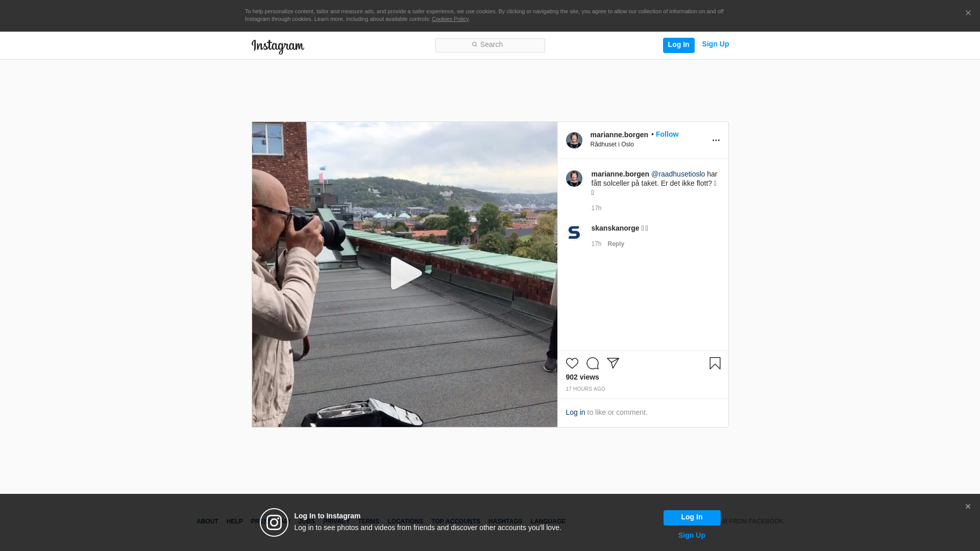Open the Cookies Policy link
The width and height of the screenshot is (980, 551).
(x=450, y=19)
